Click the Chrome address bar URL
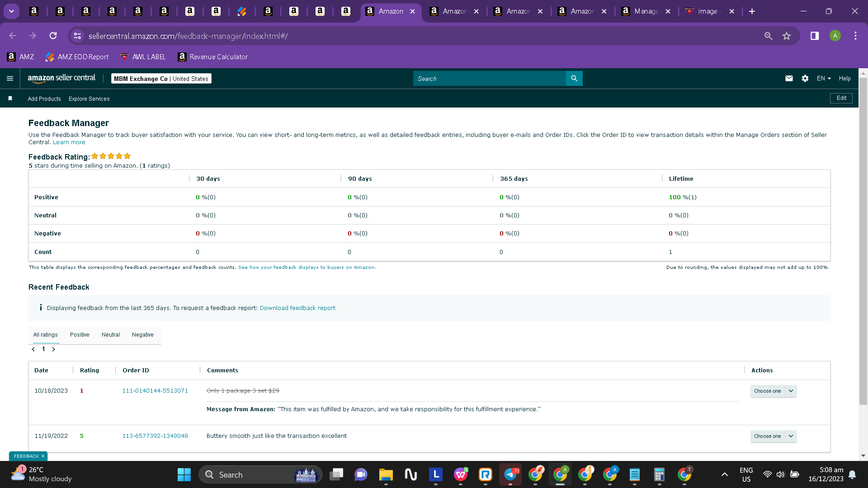The height and width of the screenshot is (488, 868). [x=188, y=36]
